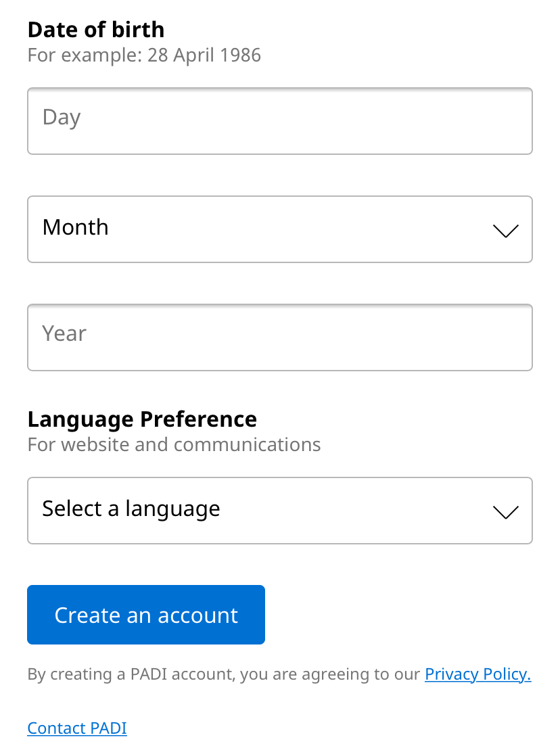Screen dimensions: 560x750
Task: Click the "For example: 28 April 1986" hint
Action: (x=144, y=55)
